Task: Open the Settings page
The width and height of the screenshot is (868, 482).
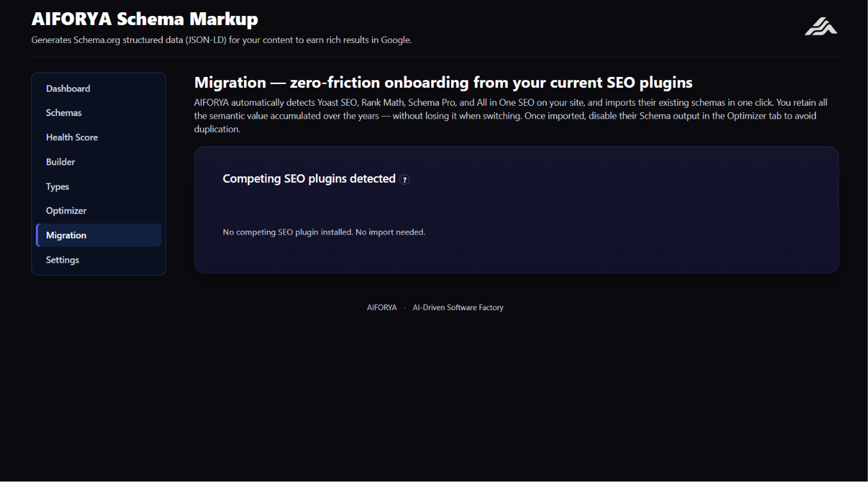Action: pos(99,260)
